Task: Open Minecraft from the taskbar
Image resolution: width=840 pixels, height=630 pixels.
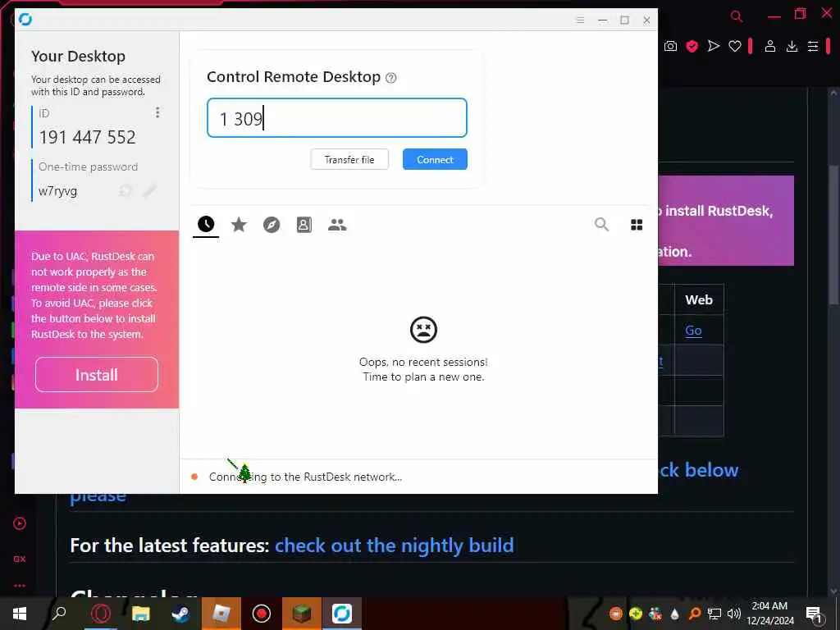Action: 302,614
